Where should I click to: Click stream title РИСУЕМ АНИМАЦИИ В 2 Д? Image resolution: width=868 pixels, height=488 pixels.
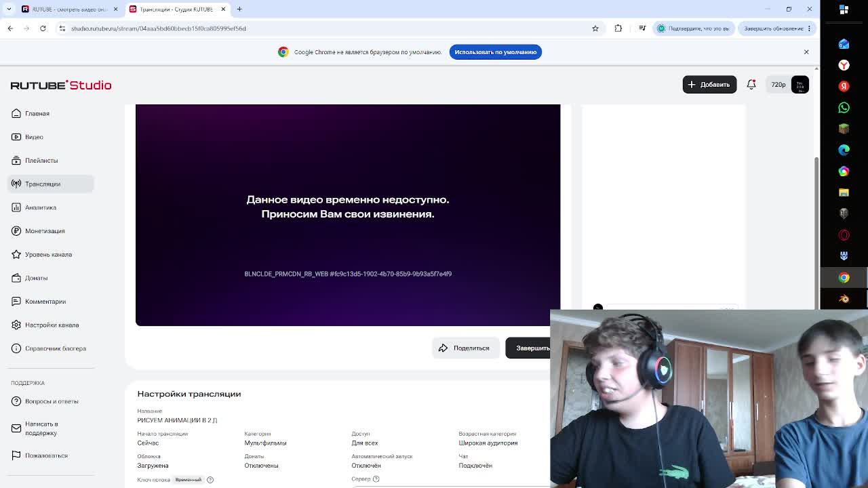coord(177,420)
